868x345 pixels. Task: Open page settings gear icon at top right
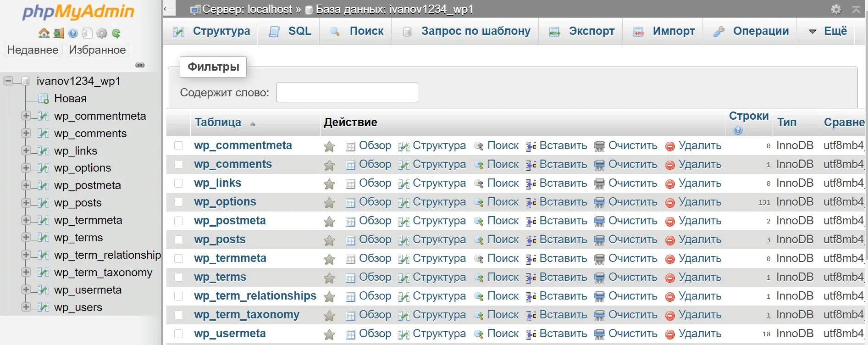coord(836,9)
